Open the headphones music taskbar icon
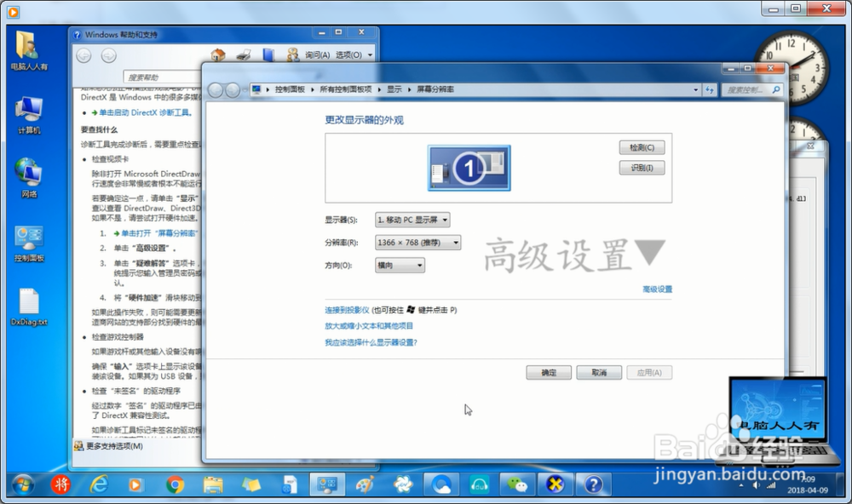Viewport: 852px width, 504px height. (479, 484)
